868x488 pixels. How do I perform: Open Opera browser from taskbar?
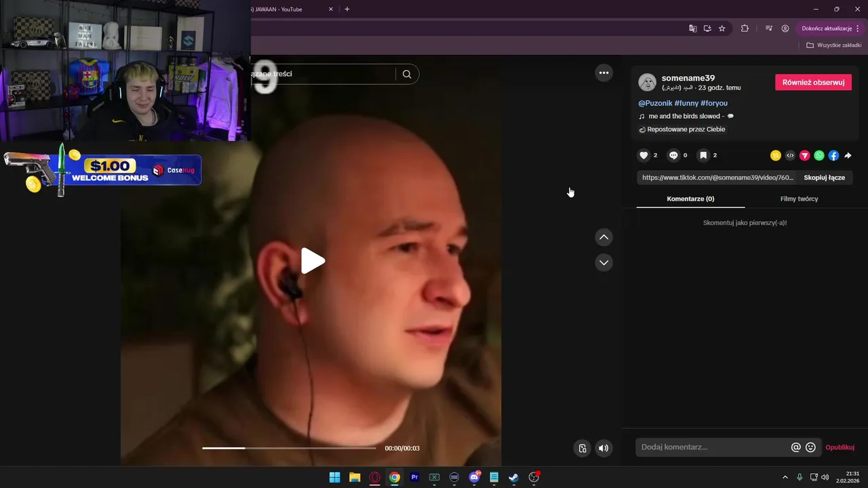pyautogui.click(x=374, y=477)
